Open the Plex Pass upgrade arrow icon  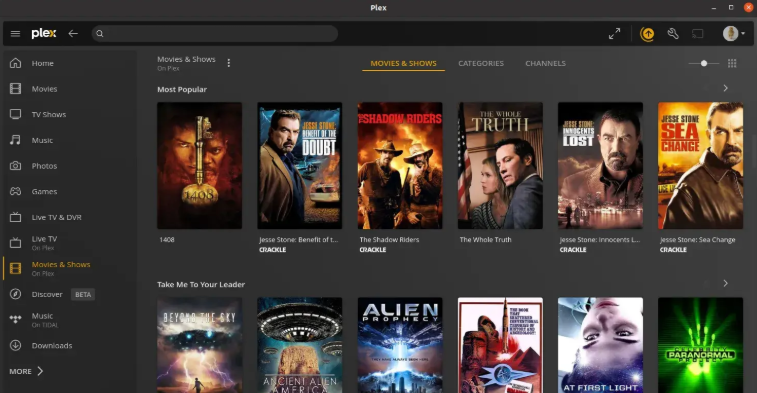click(647, 34)
